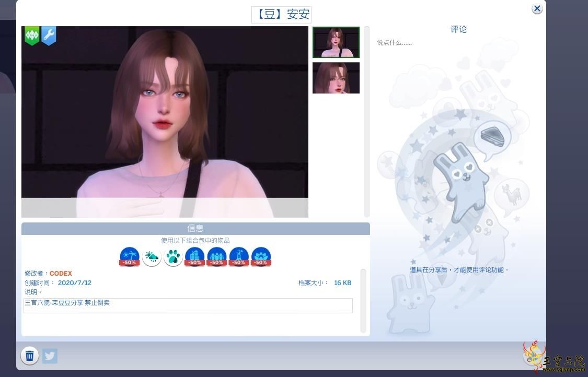Screen dimensions: 588x377
Task: Delete this item with the trash icon
Action: click(x=30, y=355)
